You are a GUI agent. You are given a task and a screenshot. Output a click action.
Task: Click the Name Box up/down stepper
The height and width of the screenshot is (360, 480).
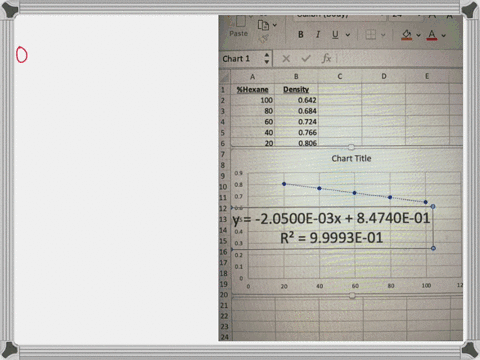tap(267, 58)
